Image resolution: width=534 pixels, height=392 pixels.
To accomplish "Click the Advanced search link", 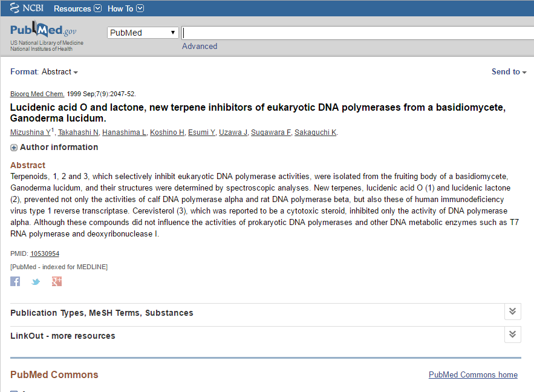I will [x=200, y=47].
